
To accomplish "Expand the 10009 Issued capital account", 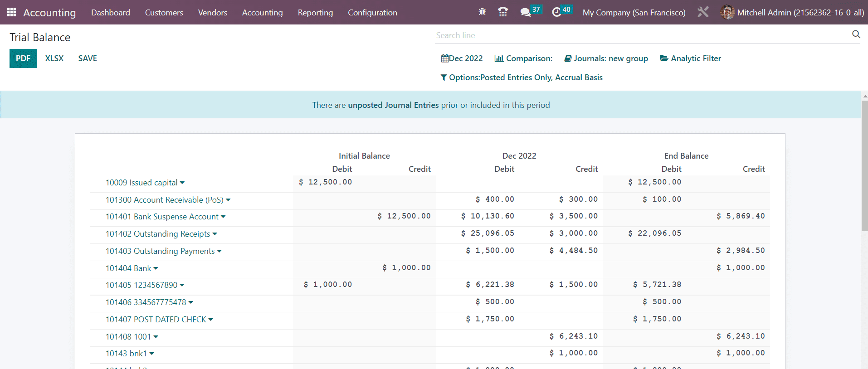I will pos(145,183).
